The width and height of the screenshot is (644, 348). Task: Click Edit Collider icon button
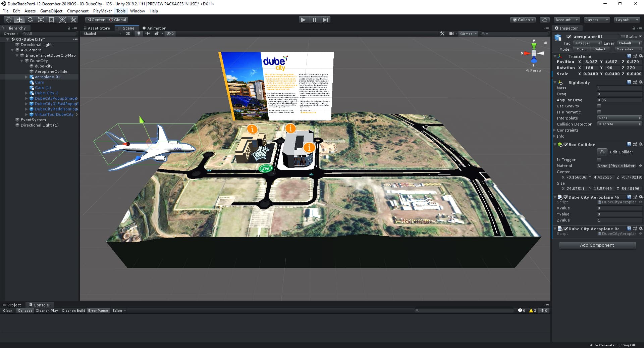(602, 152)
